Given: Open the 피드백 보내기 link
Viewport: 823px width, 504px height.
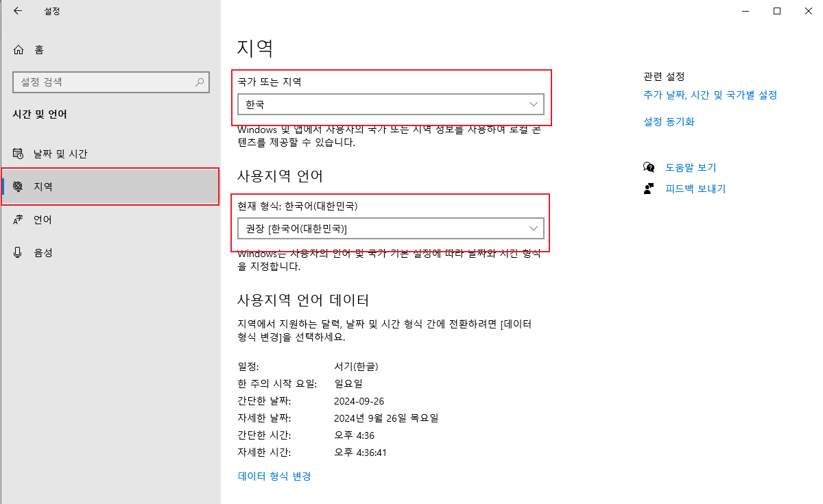Looking at the screenshot, I should [x=695, y=189].
